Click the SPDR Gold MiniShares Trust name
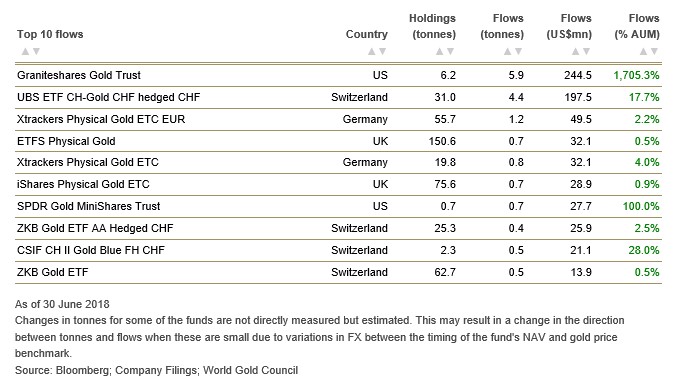This screenshot has height=377, width=673. point(88,206)
